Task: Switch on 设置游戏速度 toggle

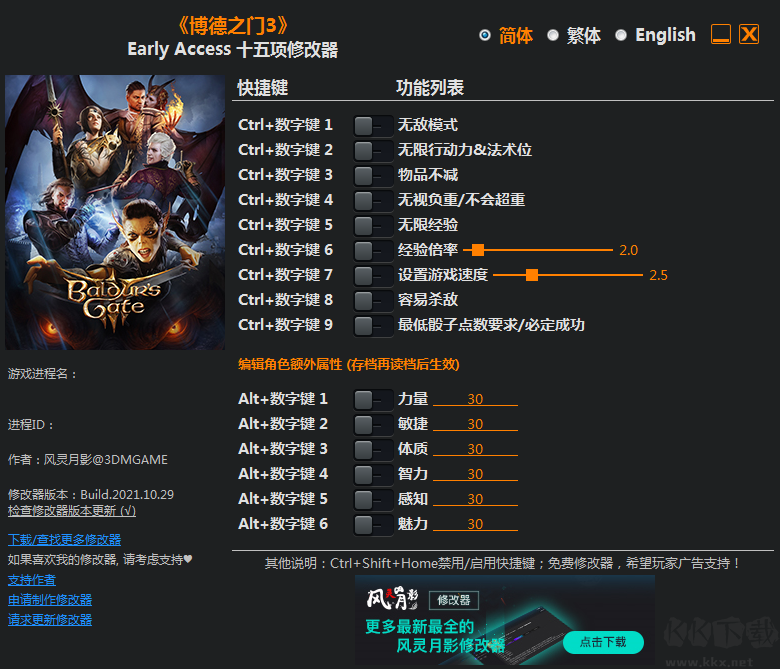Action: pos(373,276)
